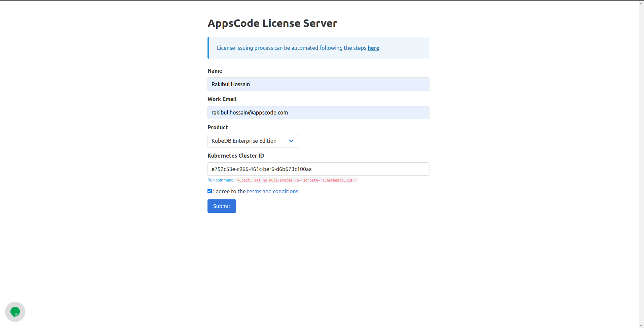This screenshot has width=644, height=328.
Task: Submit the license request form
Action: pyautogui.click(x=221, y=206)
